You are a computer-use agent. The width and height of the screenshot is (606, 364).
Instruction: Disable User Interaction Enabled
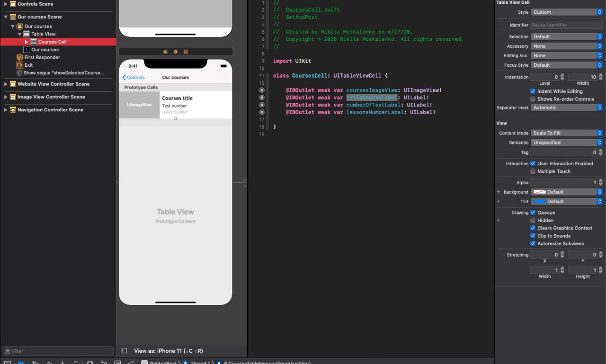533,163
